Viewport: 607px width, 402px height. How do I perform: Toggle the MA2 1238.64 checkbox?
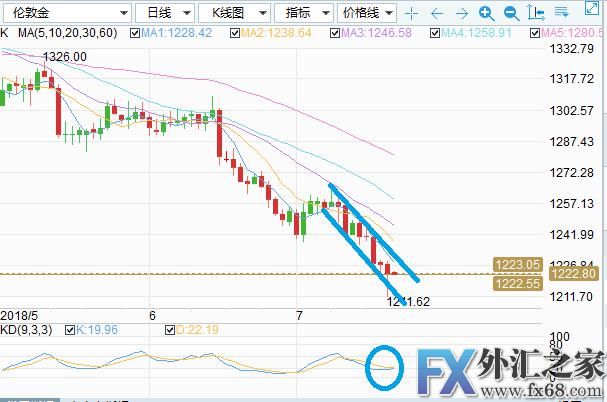coord(235,33)
